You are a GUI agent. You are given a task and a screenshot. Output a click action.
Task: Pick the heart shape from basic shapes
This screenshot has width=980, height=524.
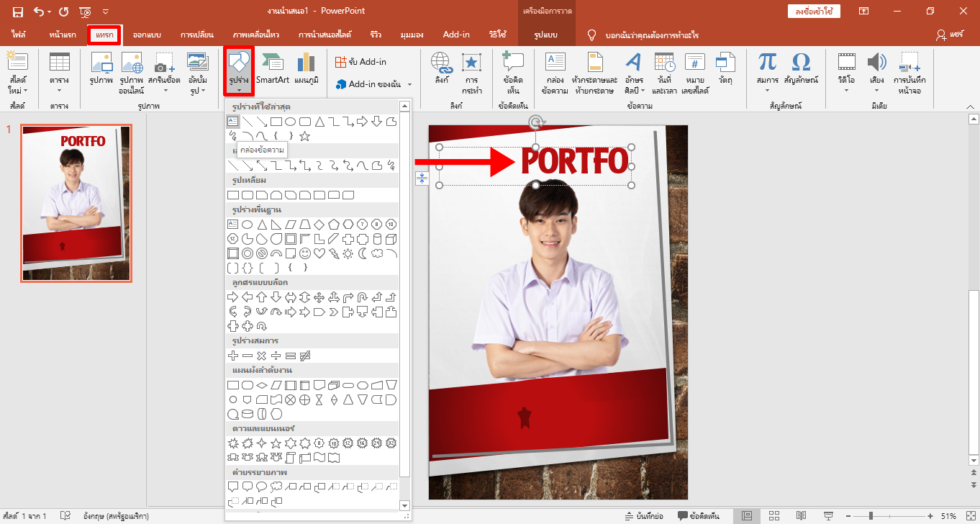pyautogui.click(x=319, y=253)
